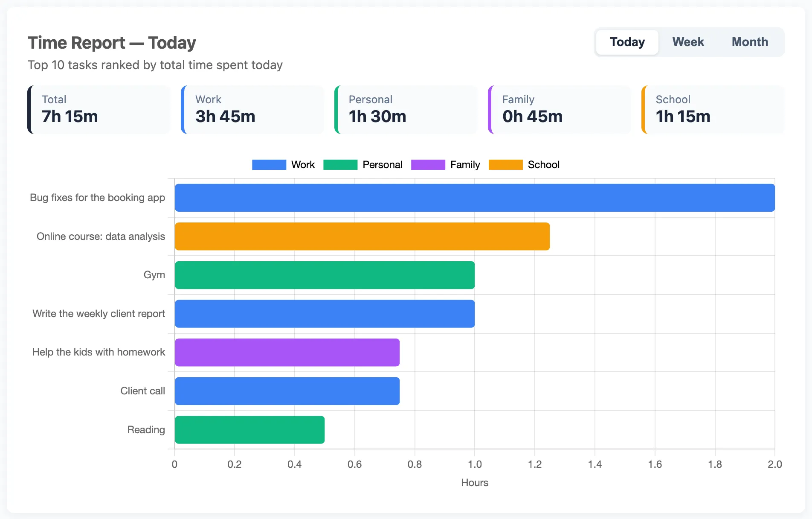Click the green Reading bar
This screenshot has height=519, width=812.
coord(249,430)
